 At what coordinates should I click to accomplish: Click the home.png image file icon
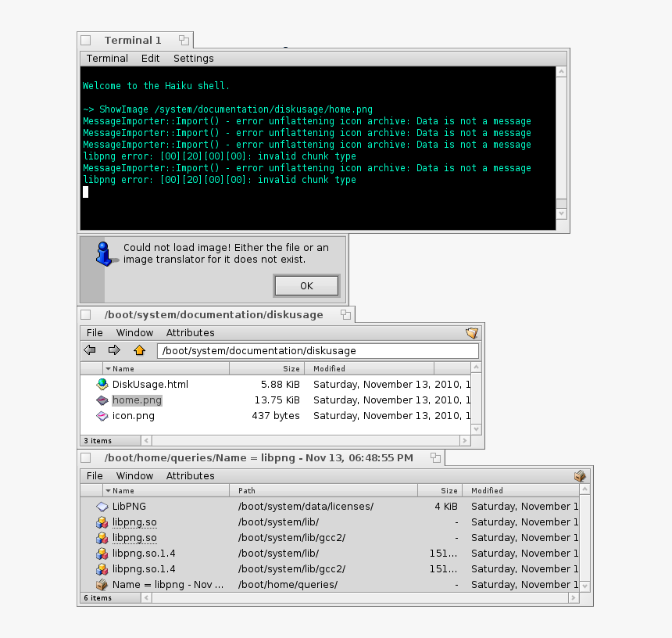(x=102, y=400)
